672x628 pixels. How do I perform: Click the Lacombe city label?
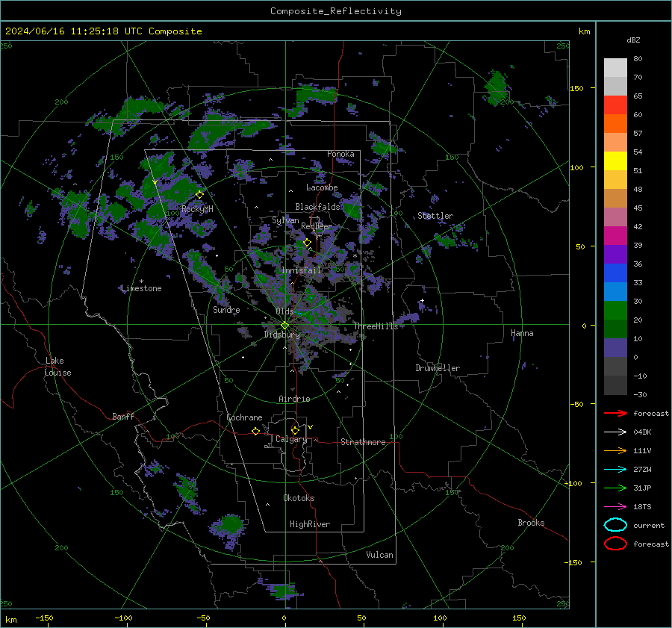pos(322,187)
